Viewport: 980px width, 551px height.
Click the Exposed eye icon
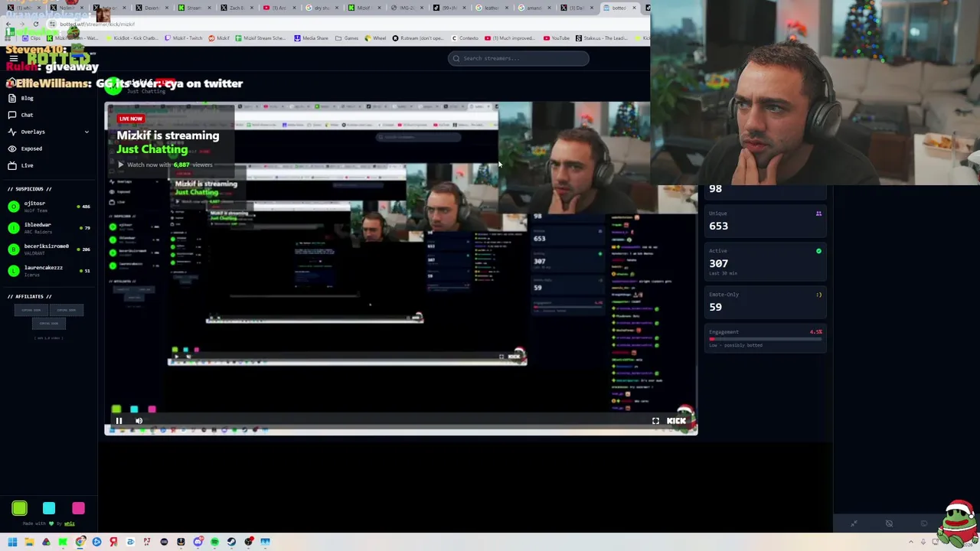[12, 148]
